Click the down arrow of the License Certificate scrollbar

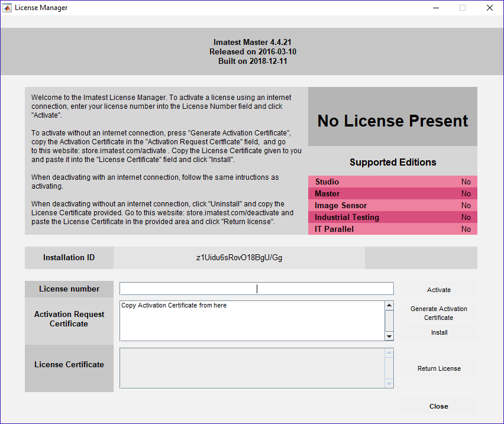pyautogui.click(x=389, y=384)
